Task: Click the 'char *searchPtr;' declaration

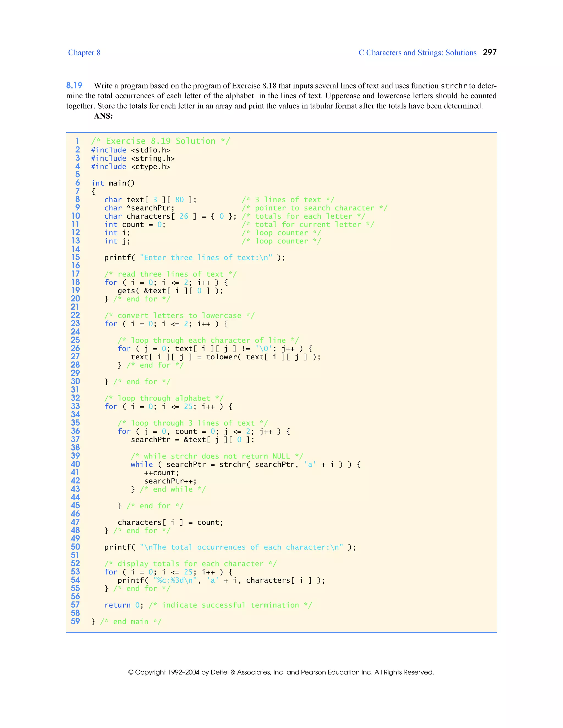Action: 139,208
